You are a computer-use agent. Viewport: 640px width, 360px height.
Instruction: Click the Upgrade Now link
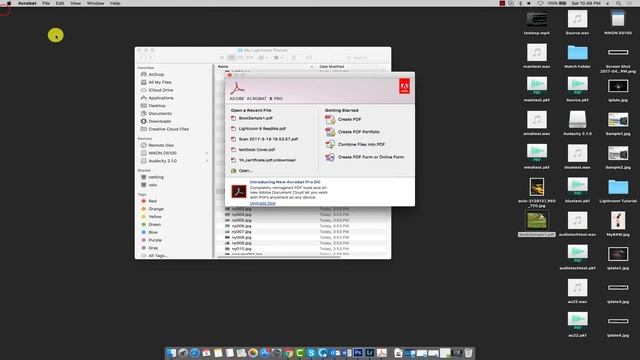(x=262, y=203)
